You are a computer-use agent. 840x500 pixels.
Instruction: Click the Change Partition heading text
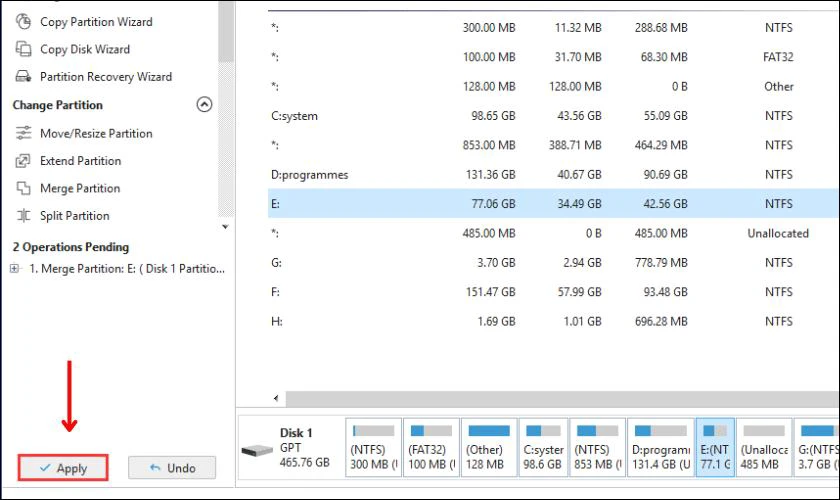pyautogui.click(x=57, y=105)
